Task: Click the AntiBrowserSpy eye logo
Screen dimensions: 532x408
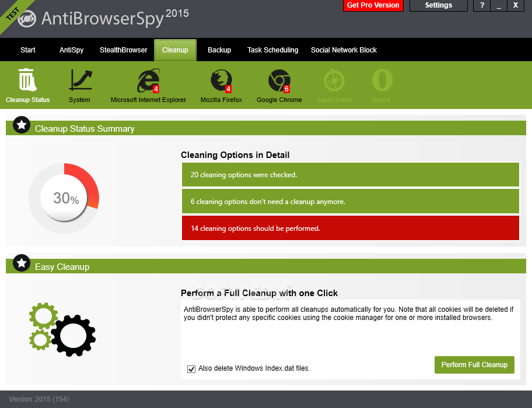Action: click(26, 19)
